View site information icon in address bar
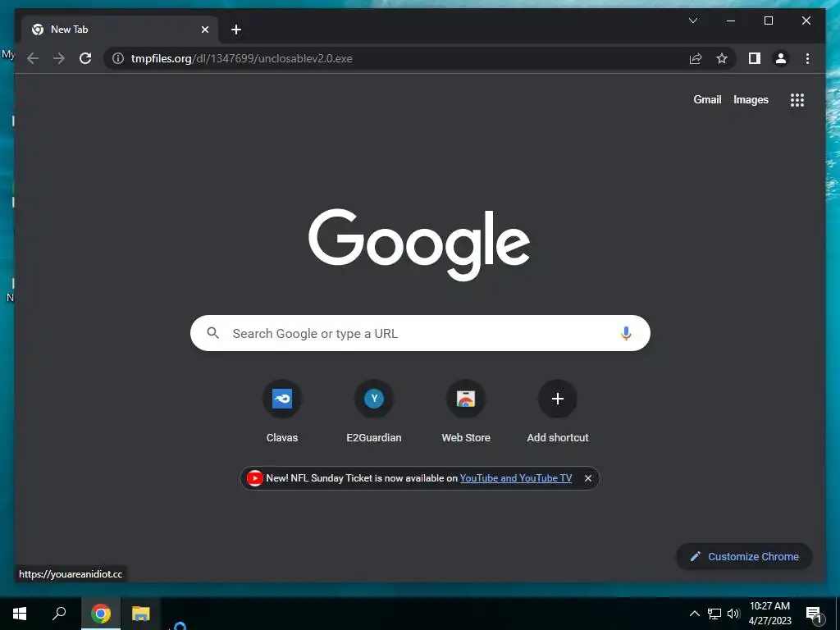The width and height of the screenshot is (840, 630). pos(118,58)
